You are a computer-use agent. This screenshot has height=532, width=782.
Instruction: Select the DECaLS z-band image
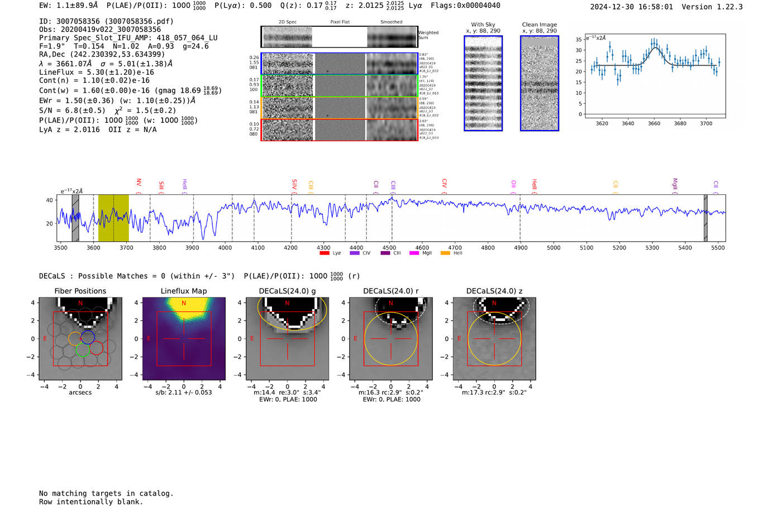(494, 339)
